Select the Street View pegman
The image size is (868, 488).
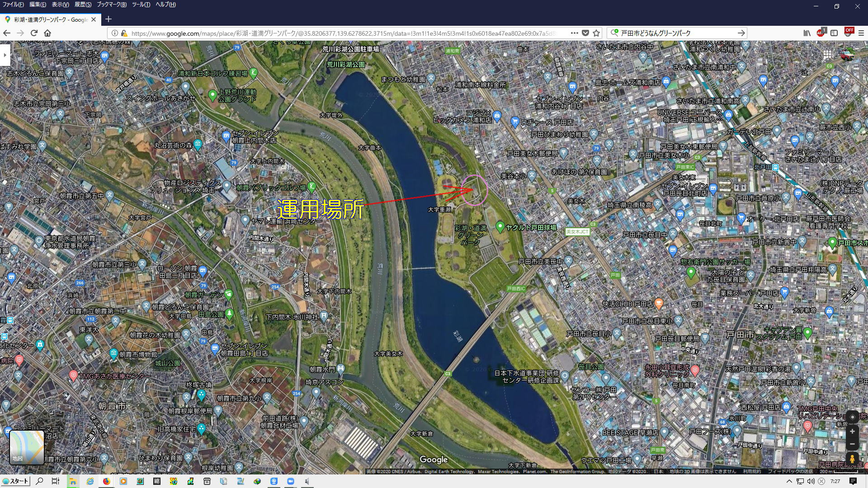(852, 459)
